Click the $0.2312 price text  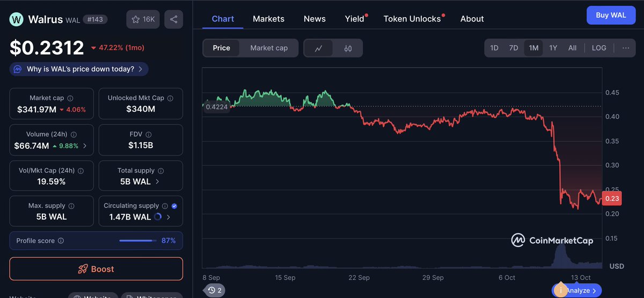[x=47, y=48]
